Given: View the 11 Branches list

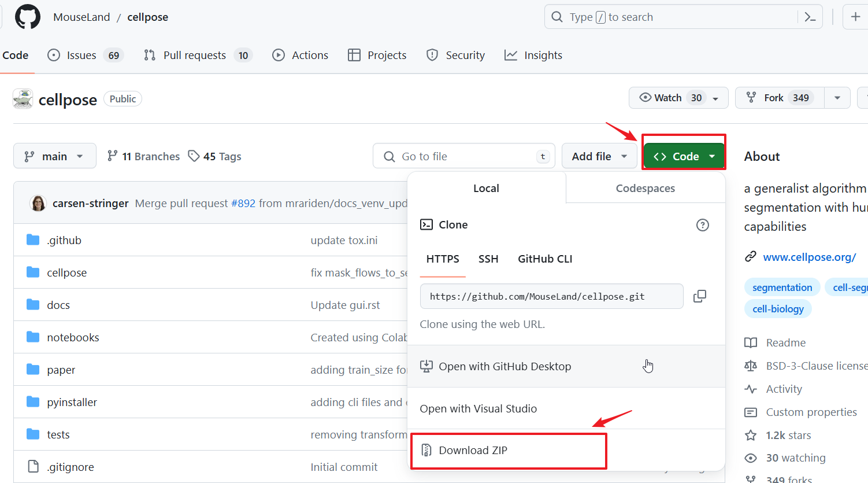Looking at the screenshot, I should pyautogui.click(x=143, y=156).
